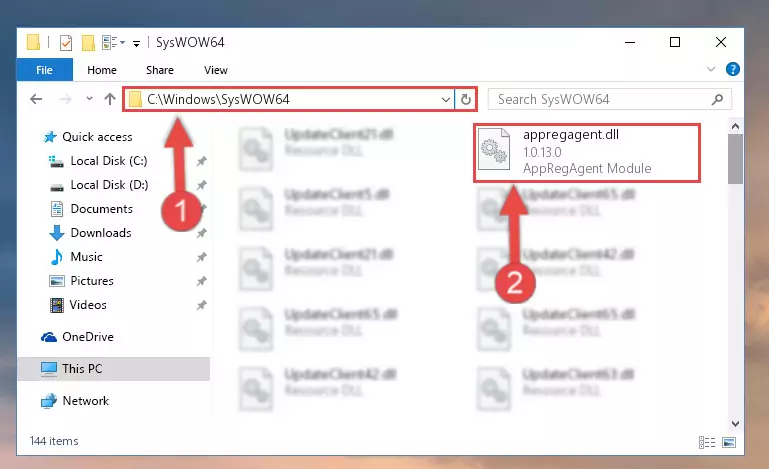Minimize the SysWOW64 window
769x469 pixels.
630,43
